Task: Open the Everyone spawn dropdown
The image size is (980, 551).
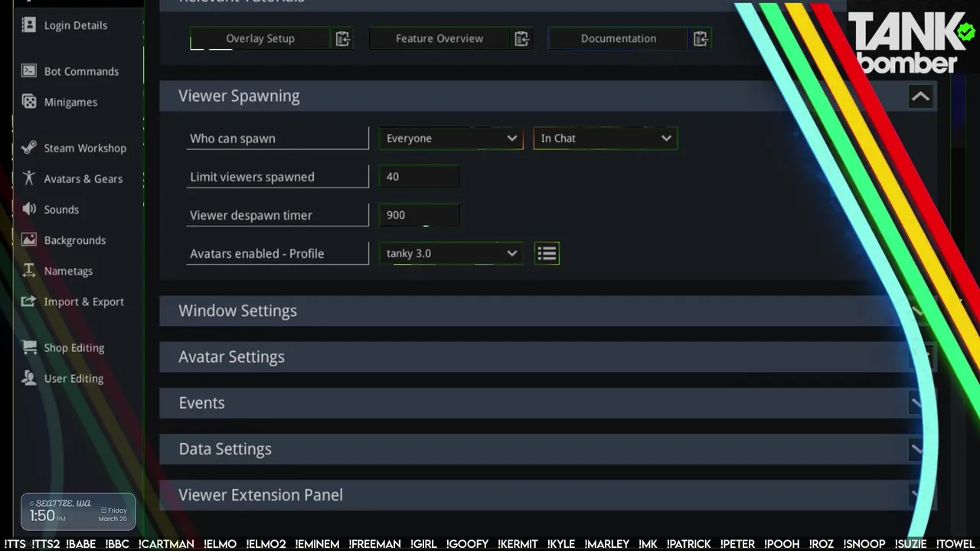Action: click(x=451, y=138)
